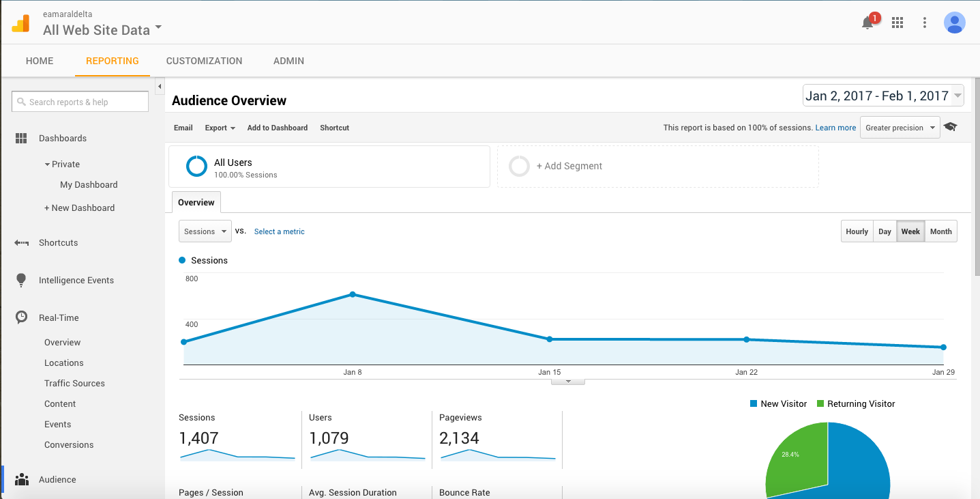980x499 pixels.
Task: Click the New Visitor blue legend swatch
Action: coord(754,403)
